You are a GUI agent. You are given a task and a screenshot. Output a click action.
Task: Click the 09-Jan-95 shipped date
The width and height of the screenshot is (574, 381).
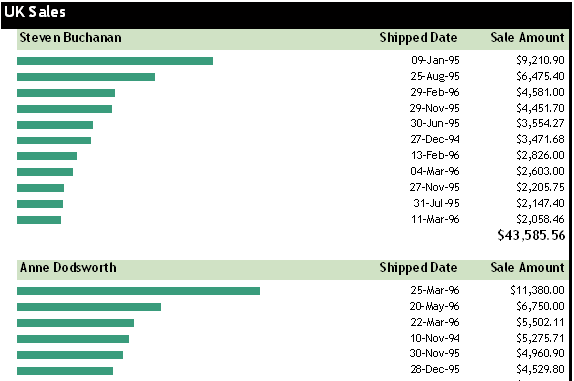[x=435, y=60]
